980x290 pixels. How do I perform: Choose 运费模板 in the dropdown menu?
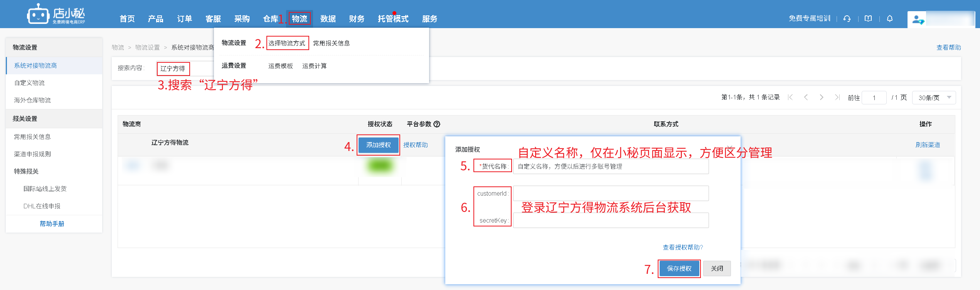click(280, 66)
